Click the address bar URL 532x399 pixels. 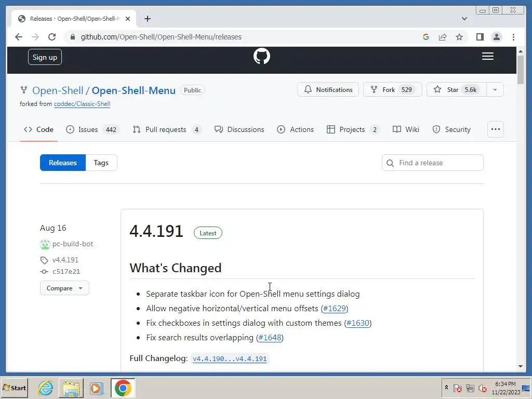(x=161, y=37)
